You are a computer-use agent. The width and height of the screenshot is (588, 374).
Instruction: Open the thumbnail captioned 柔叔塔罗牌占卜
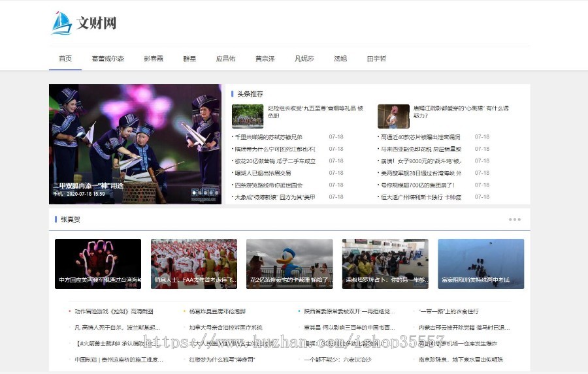385,264
